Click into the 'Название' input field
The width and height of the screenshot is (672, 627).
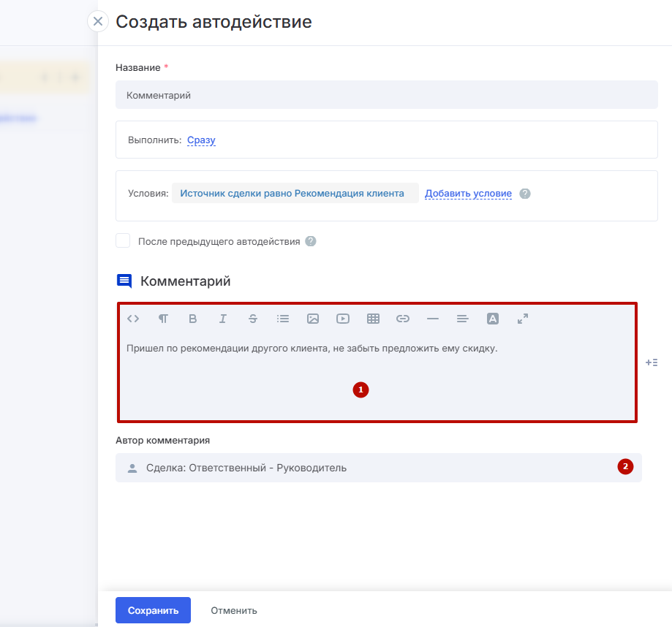386,95
